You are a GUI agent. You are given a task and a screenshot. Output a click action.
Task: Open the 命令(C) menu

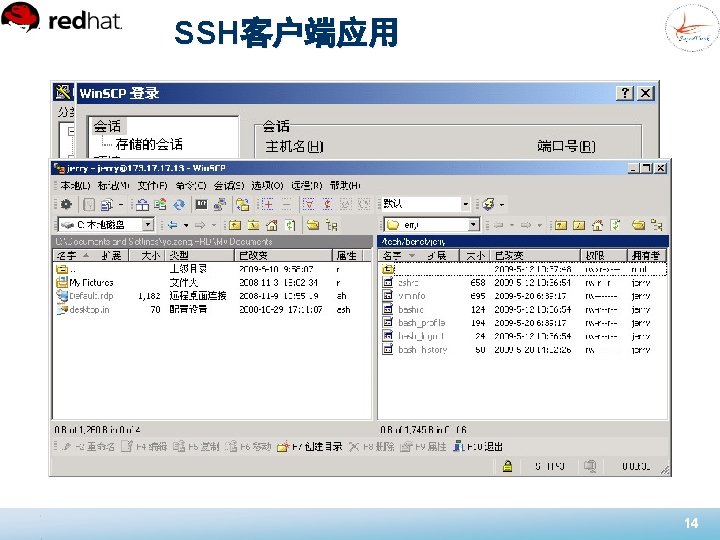(191, 186)
